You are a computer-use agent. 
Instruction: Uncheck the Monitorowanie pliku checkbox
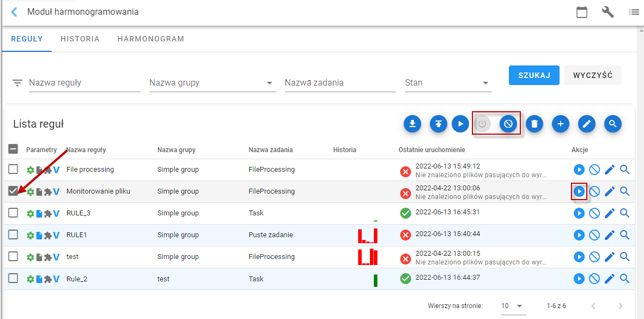(x=13, y=191)
